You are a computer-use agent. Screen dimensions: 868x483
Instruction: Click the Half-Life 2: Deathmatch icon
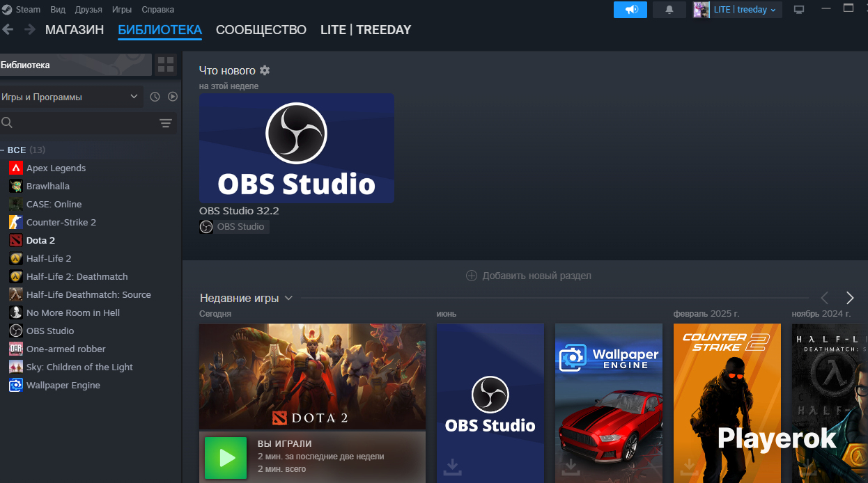pyautogui.click(x=16, y=276)
